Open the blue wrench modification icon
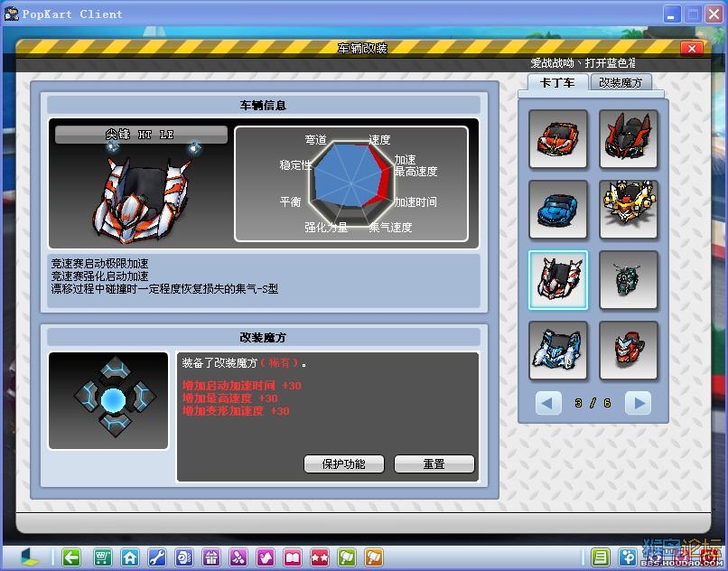The image size is (728, 571). click(x=157, y=557)
